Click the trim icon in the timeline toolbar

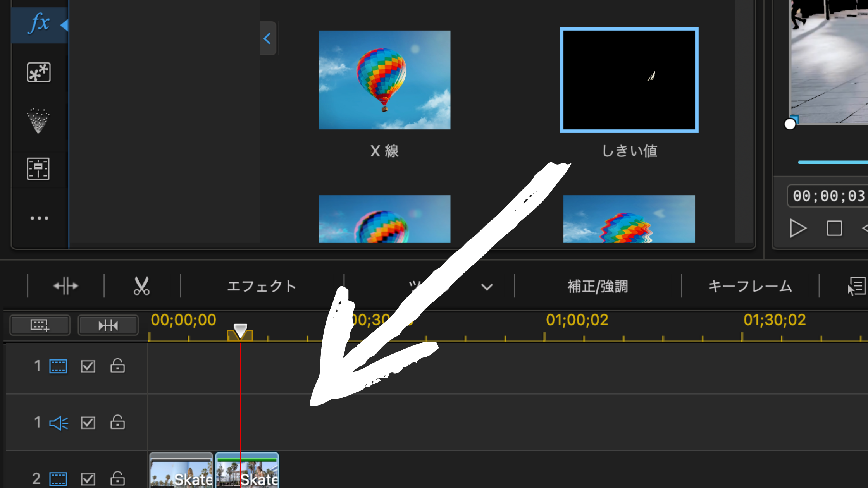click(x=65, y=286)
